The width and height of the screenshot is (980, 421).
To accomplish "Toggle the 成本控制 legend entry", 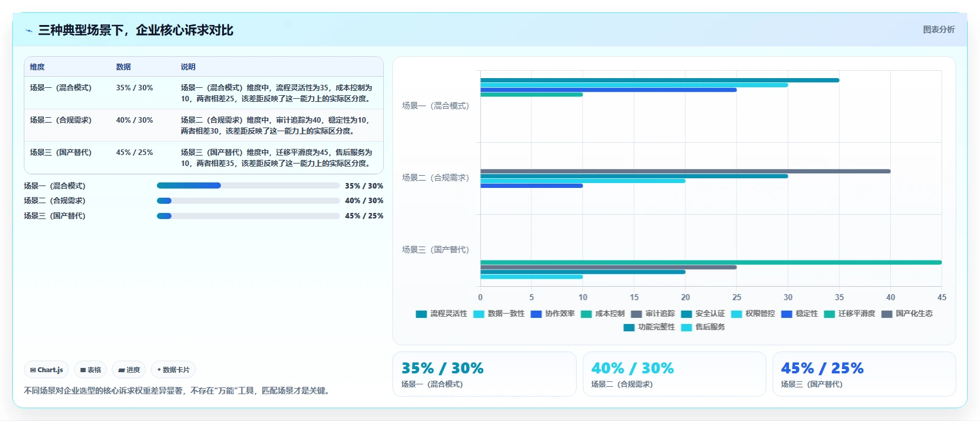I will click(x=602, y=314).
